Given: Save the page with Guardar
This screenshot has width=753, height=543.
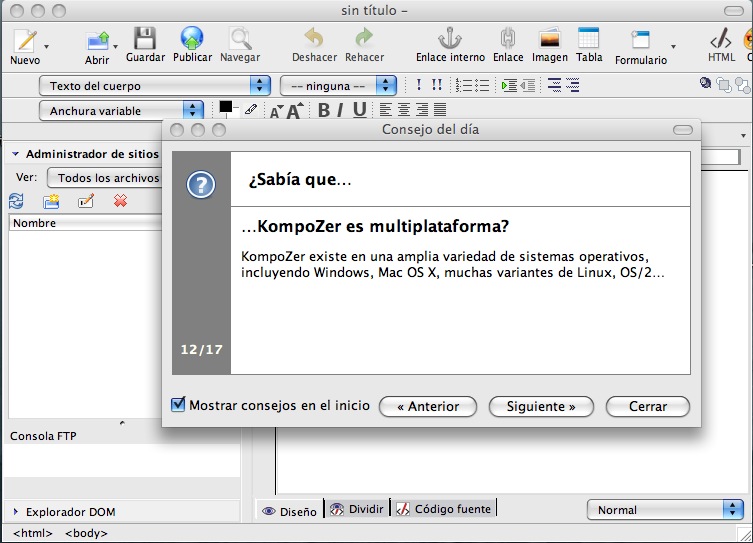Looking at the screenshot, I should click(x=145, y=45).
